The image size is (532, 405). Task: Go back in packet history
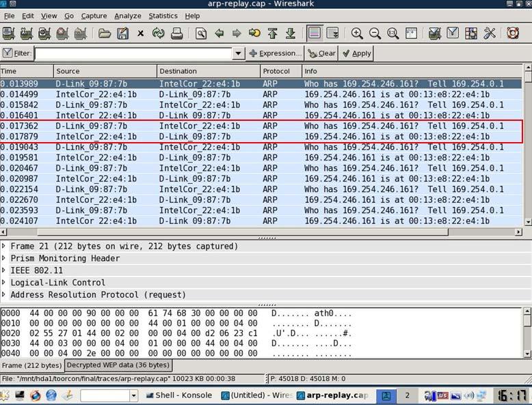tap(220, 33)
